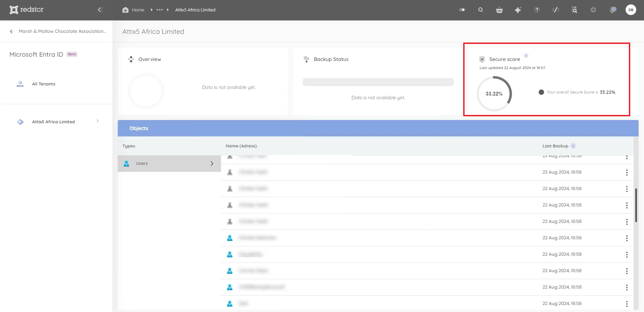Open the kebab menu of the bottom-most user row
The width and height of the screenshot is (644, 312).
627,304
